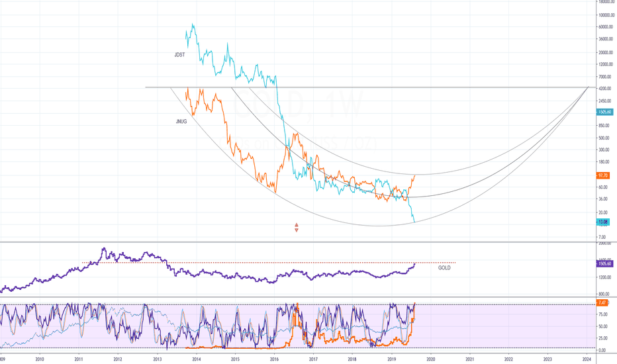Image resolution: width=617 pixels, height=364 pixels.
Task: Select the GOLD text label
Action: 444,267
